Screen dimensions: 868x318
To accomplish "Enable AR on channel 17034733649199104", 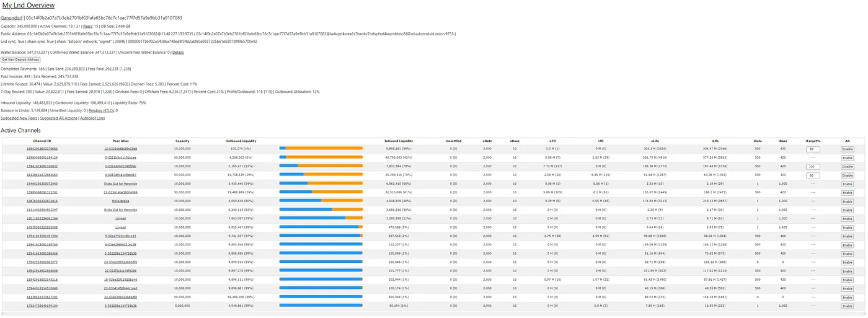I will pyautogui.click(x=848, y=306).
